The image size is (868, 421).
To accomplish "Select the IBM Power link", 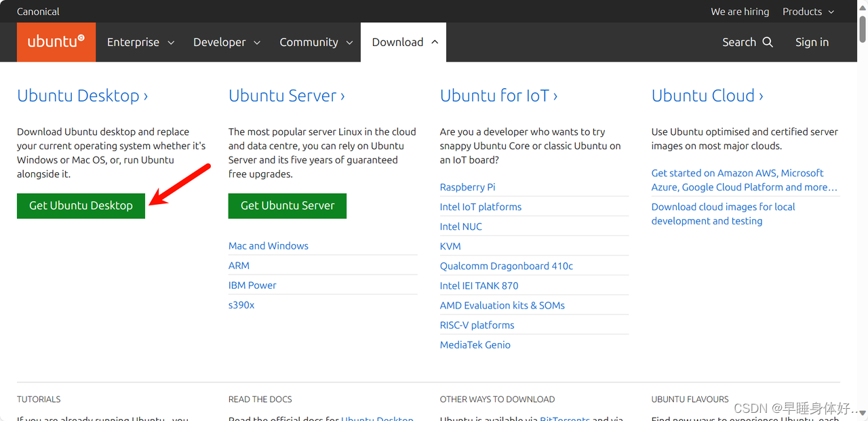I will [x=252, y=285].
